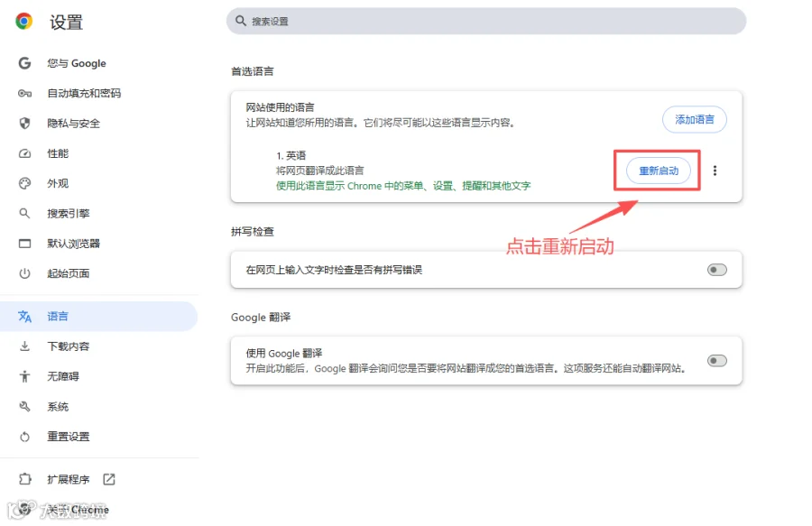Click the magnifier icon for 搜索引擎
This screenshot has height=526, width=812.
tap(24, 213)
